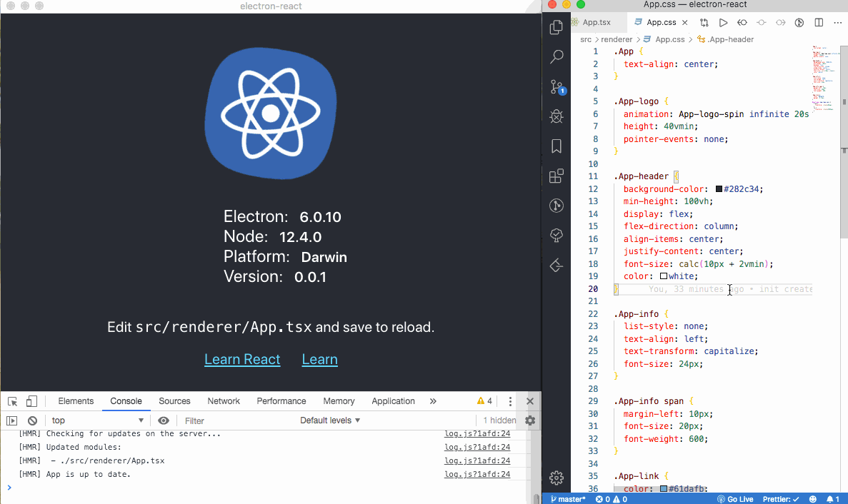Viewport: 848px width, 504px height.
Task: Open Source Control view with badge
Action: [557, 87]
